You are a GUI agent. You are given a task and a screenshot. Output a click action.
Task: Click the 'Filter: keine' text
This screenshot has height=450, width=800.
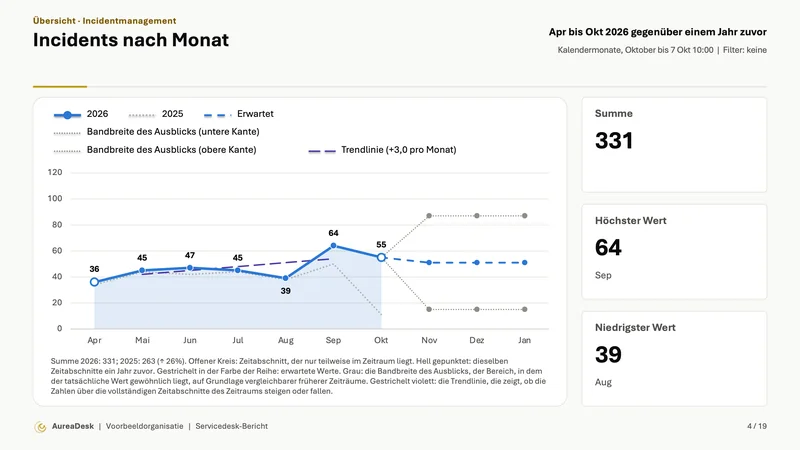point(745,50)
